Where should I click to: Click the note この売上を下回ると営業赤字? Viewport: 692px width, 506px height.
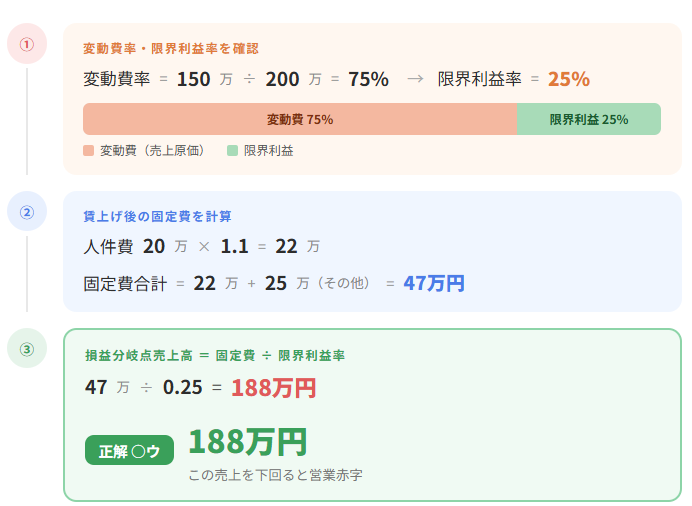275,474
